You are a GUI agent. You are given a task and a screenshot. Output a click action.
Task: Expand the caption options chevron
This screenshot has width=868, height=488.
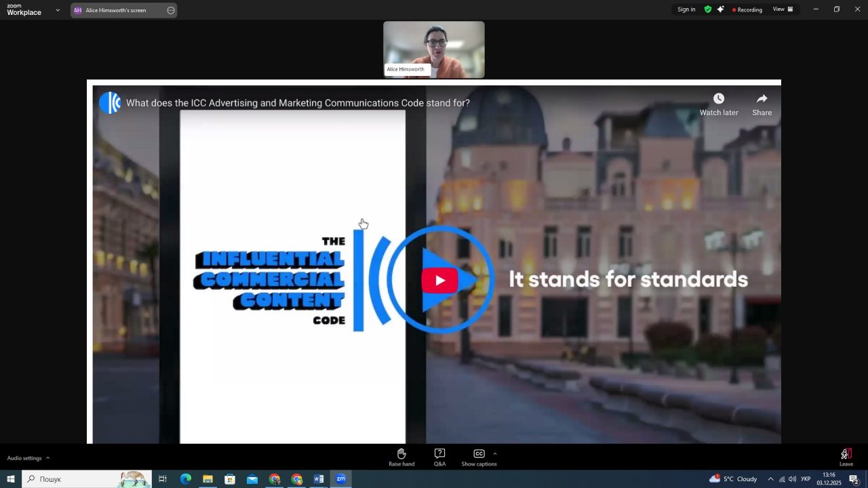[494, 453]
